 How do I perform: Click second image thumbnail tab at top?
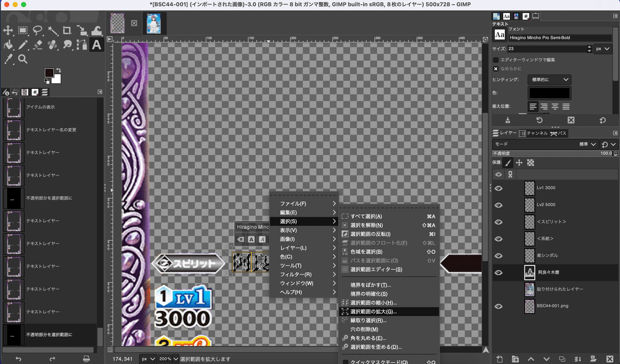tap(153, 23)
